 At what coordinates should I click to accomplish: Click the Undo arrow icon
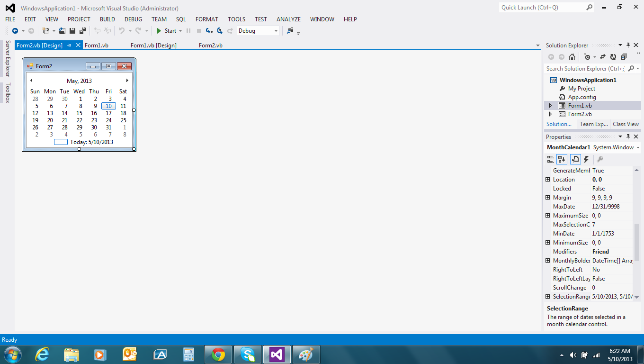pos(122,31)
